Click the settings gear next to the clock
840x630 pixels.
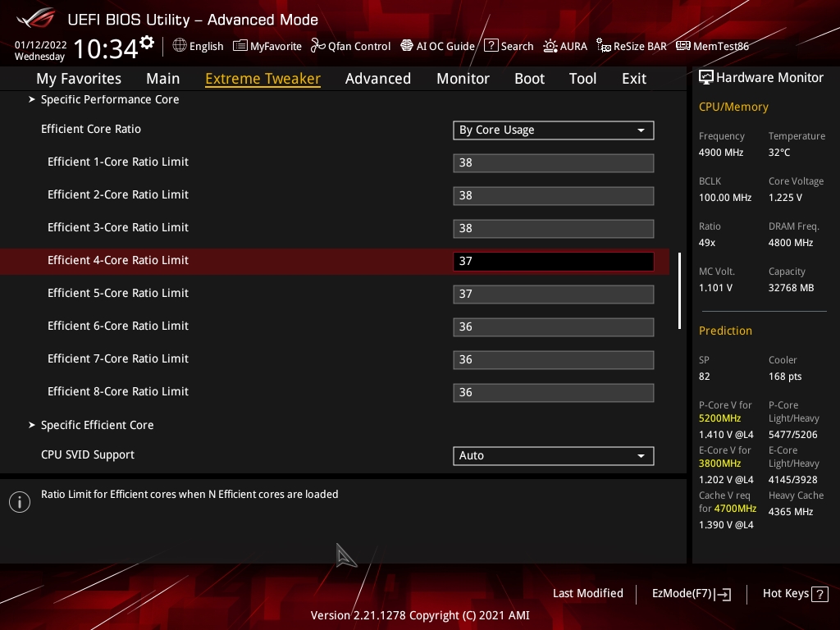click(x=147, y=43)
